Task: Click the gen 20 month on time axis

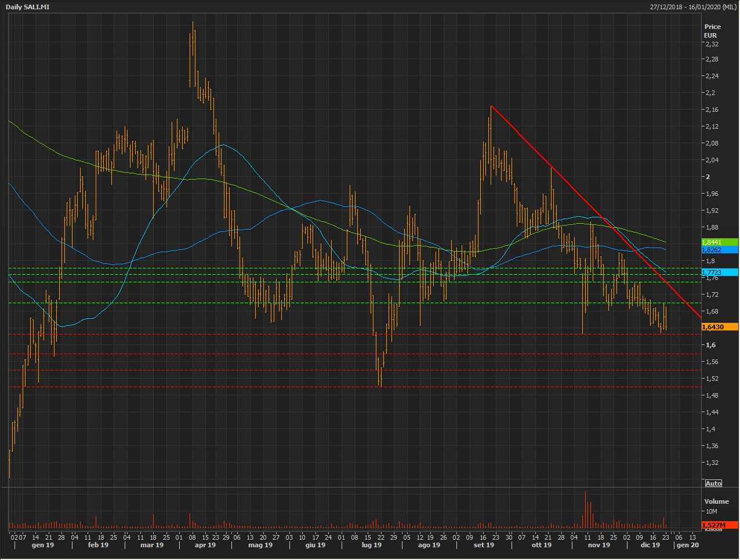Action: click(x=688, y=545)
